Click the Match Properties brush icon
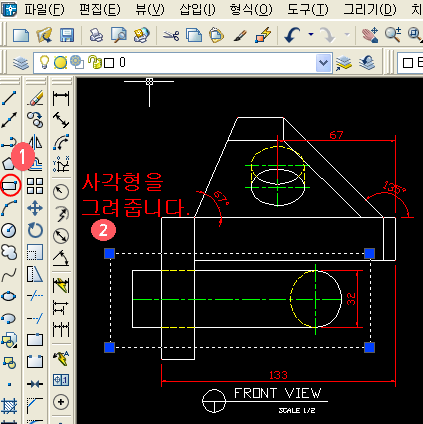 pos(240,35)
